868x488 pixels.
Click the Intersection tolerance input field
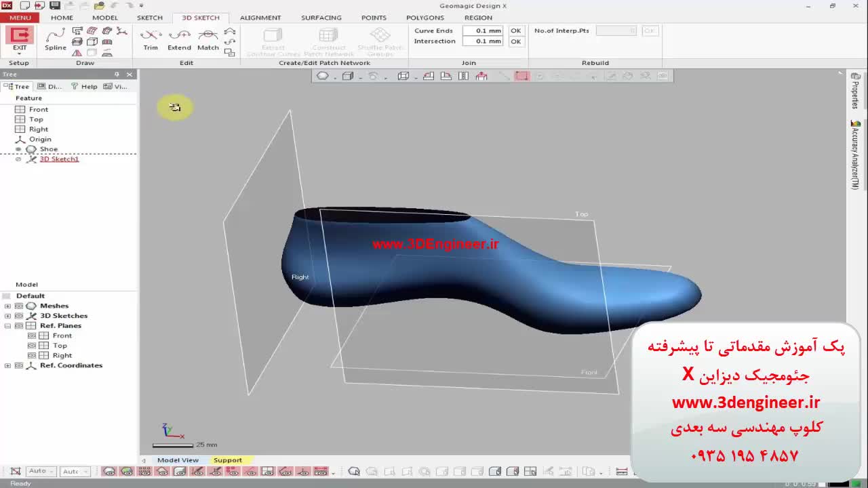coord(482,41)
